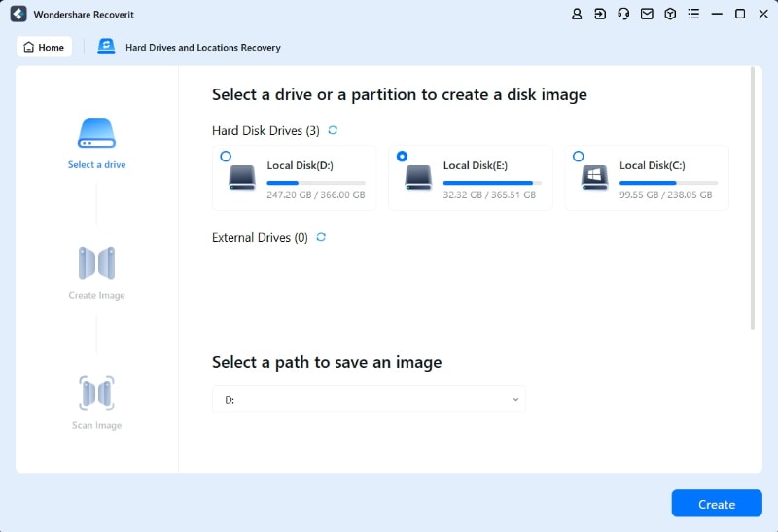Click the 247.20 GB / 366.00 GB text
The width and height of the screenshot is (778, 532).
pyautogui.click(x=315, y=195)
